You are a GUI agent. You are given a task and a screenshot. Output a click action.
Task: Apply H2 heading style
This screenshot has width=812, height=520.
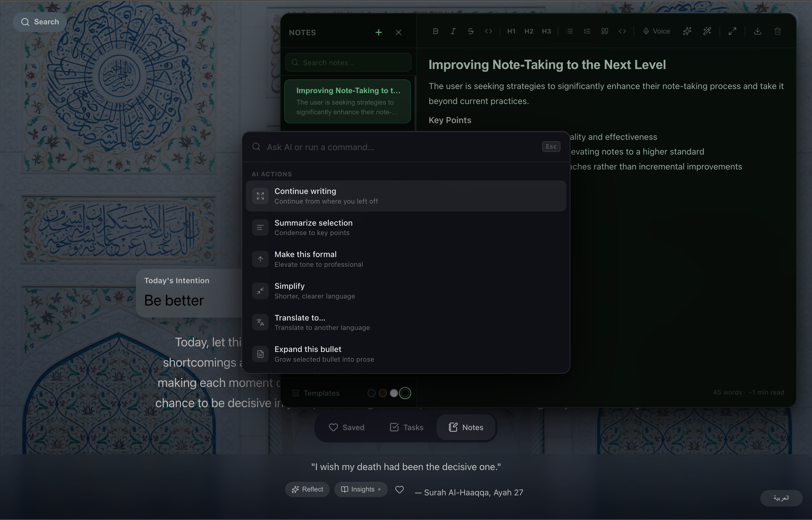point(529,31)
